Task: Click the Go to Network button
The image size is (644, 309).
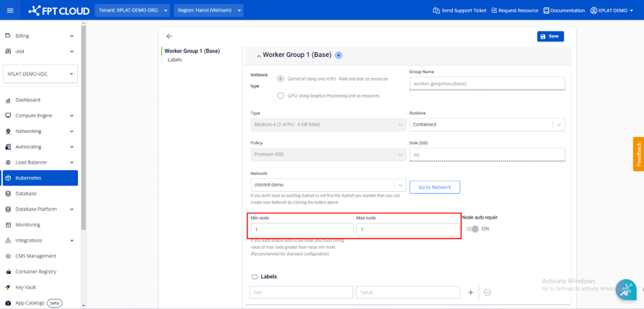Action: (434, 187)
